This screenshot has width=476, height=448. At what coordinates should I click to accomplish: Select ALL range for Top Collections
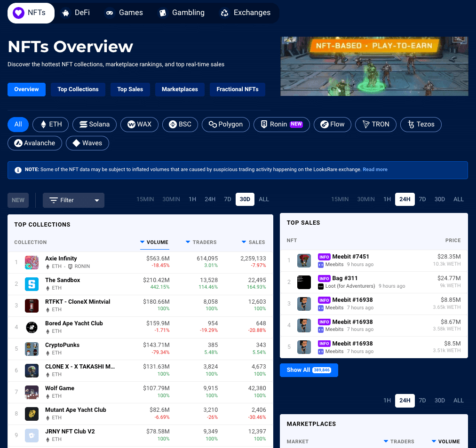264,199
